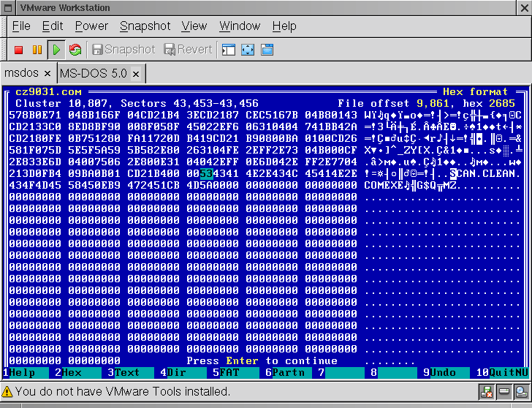Click the 6 Partn function key label
532x408 pixels.
point(289,373)
